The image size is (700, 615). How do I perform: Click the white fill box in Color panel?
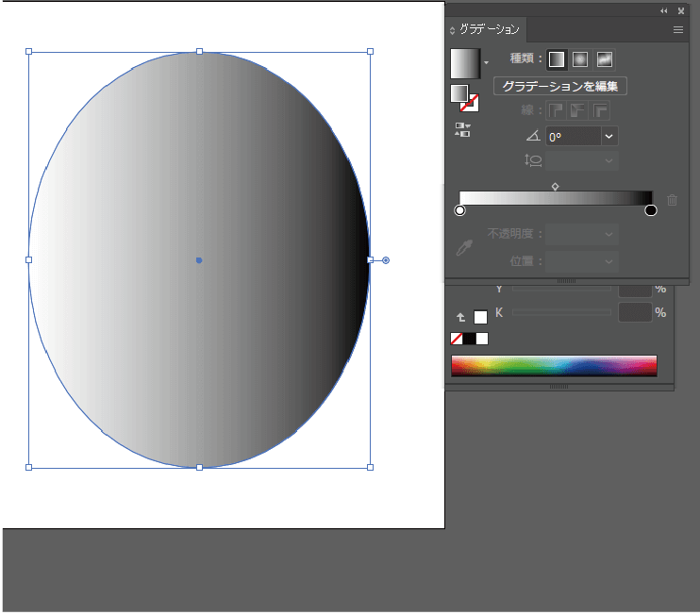[x=480, y=317]
